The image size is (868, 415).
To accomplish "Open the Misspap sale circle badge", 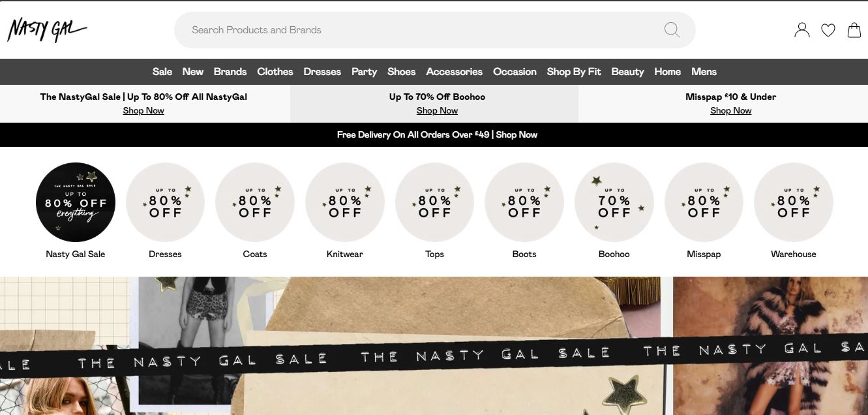I will click(704, 202).
